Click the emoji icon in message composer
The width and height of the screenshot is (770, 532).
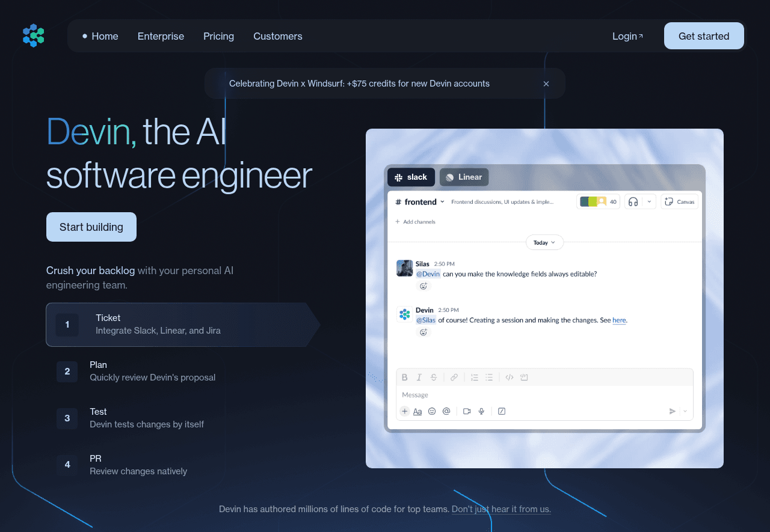432,411
